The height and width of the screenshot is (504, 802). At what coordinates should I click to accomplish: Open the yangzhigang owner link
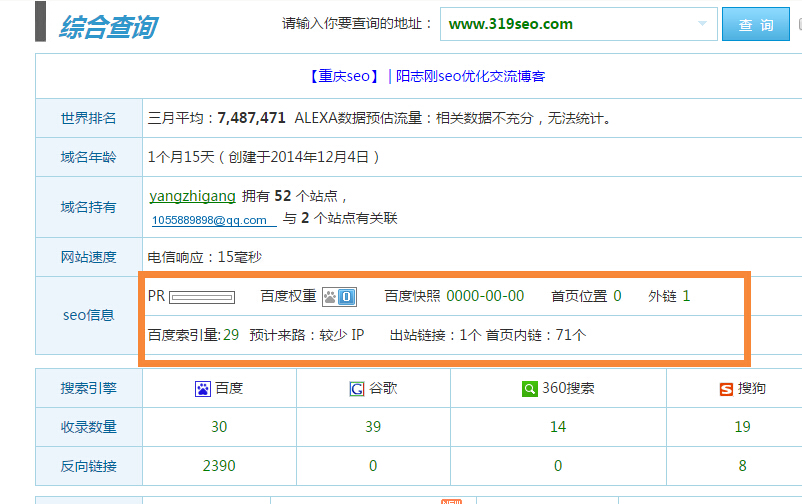(192, 196)
